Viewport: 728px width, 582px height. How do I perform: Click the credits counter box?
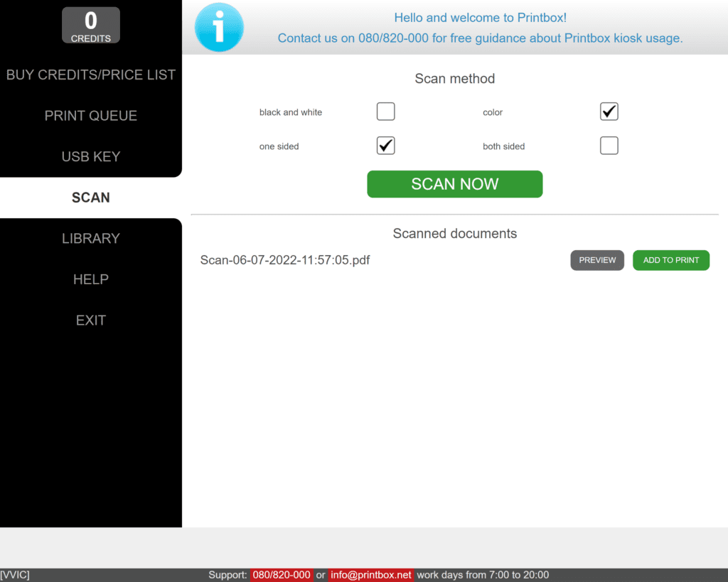(x=91, y=26)
